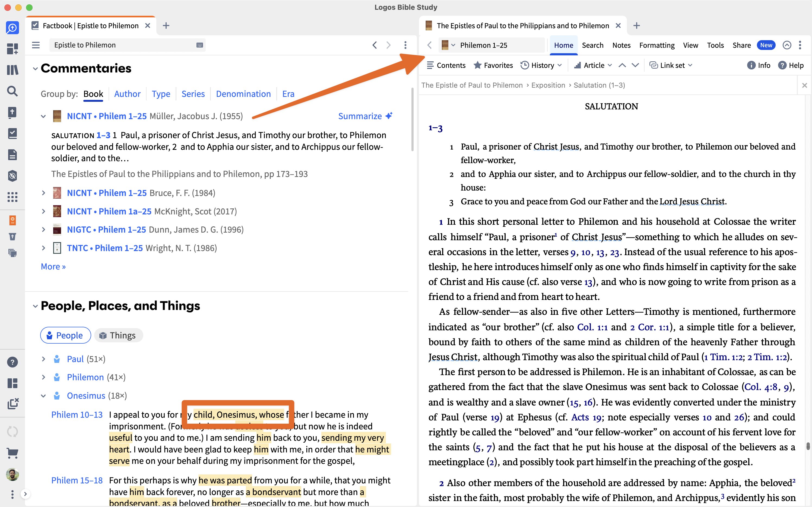The height and width of the screenshot is (507, 812).
Task: Click the keyboard icon in Factbook search box
Action: click(x=199, y=45)
